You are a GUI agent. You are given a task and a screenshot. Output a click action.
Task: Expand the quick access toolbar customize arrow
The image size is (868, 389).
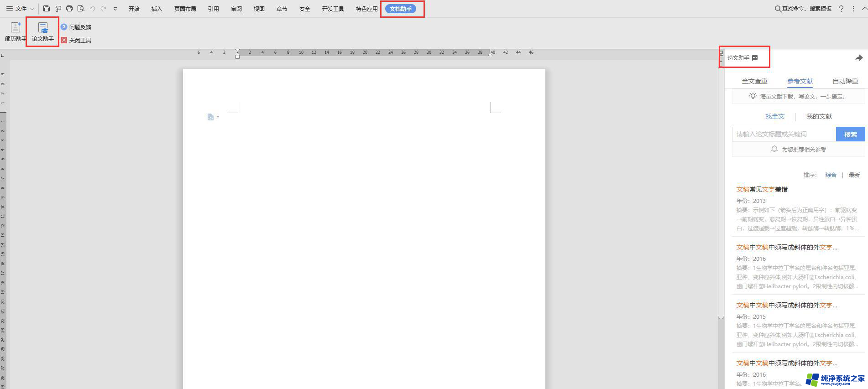[115, 9]
